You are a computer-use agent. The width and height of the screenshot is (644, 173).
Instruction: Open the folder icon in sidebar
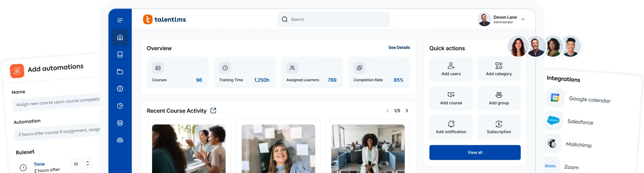(x=120, y=72)
